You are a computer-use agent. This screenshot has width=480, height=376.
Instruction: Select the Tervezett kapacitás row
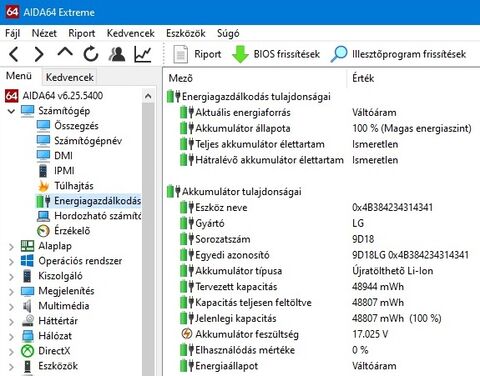292,287
